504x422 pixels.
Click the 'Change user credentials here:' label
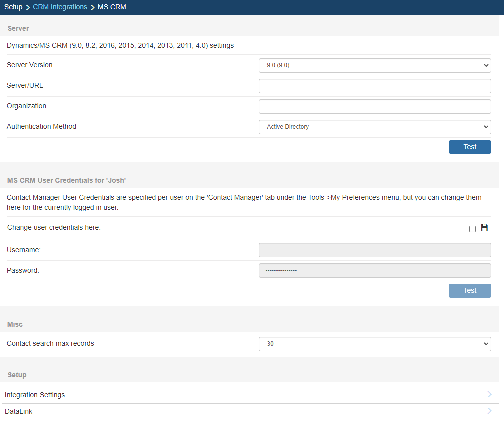tap(54, 227)
